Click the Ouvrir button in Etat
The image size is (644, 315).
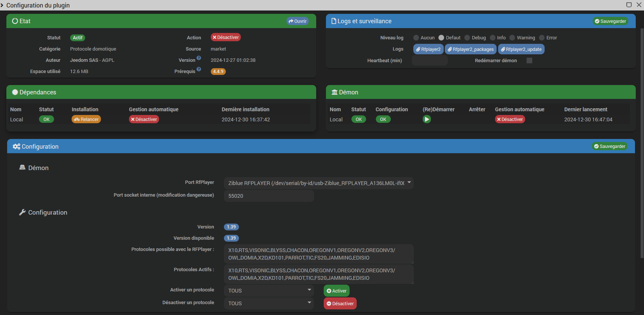point(297,21)
